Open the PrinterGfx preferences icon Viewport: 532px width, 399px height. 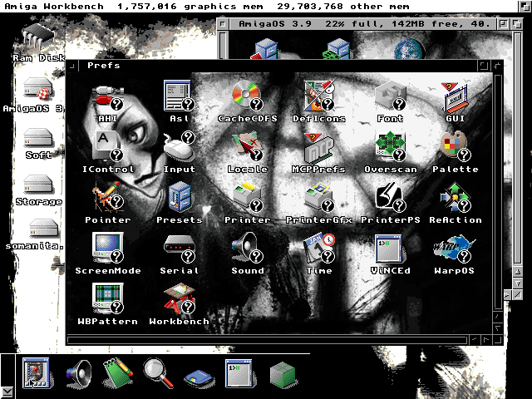click(x=319, y=198)
